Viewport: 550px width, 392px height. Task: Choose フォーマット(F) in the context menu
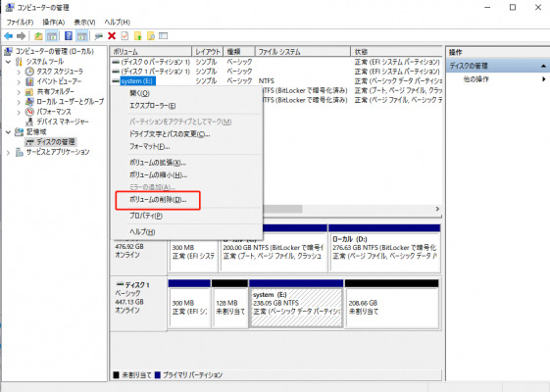pos(150,147)
